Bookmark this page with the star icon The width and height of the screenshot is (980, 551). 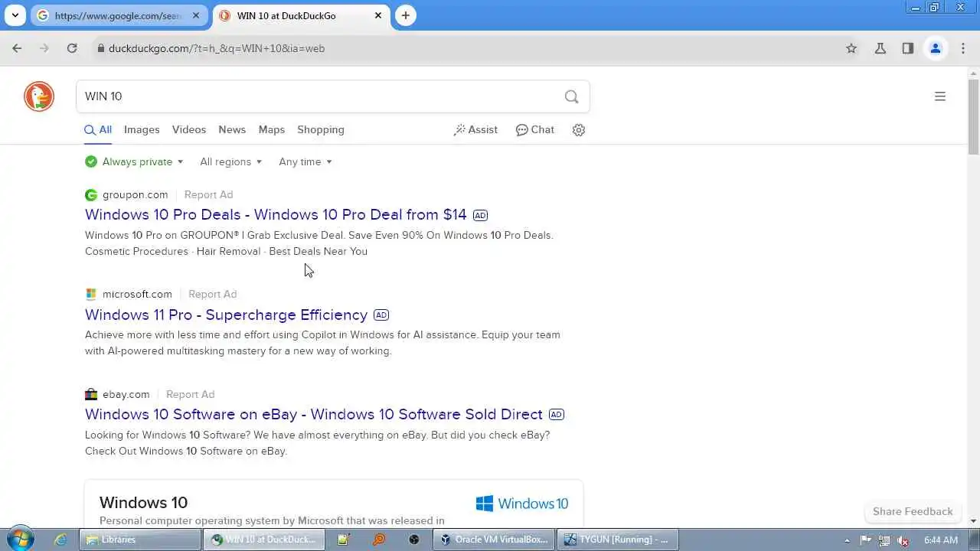(851, 48)
